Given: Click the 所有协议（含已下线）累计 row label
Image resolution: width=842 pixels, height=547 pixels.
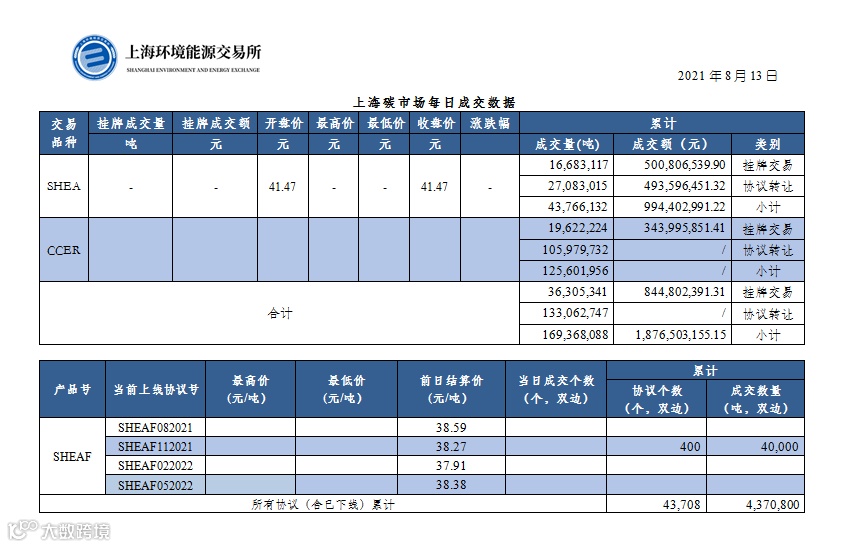Looking at the screenshot, I should tap(323, 505).
